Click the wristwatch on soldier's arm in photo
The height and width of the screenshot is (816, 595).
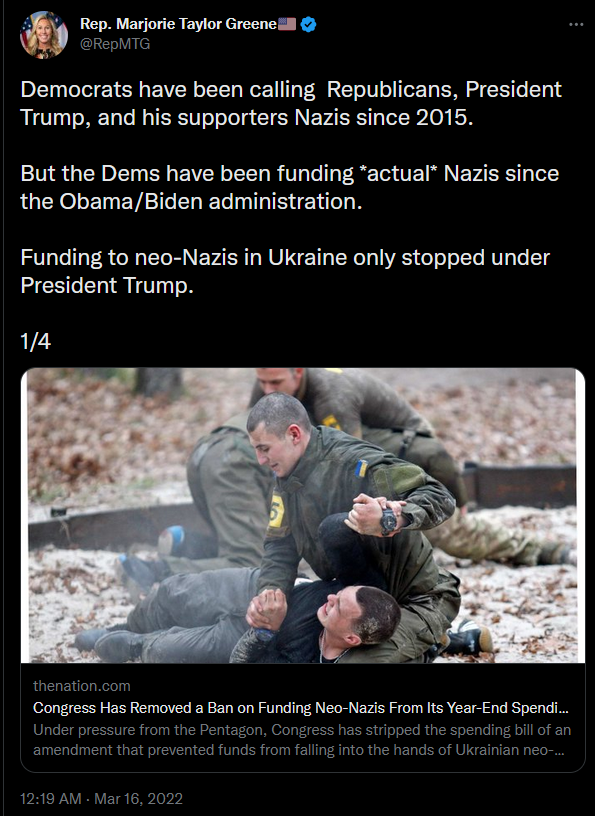[x=388, y=521]
